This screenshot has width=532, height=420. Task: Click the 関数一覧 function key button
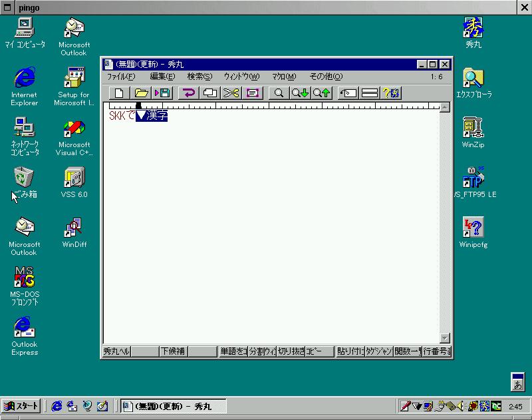click(408, 351)
